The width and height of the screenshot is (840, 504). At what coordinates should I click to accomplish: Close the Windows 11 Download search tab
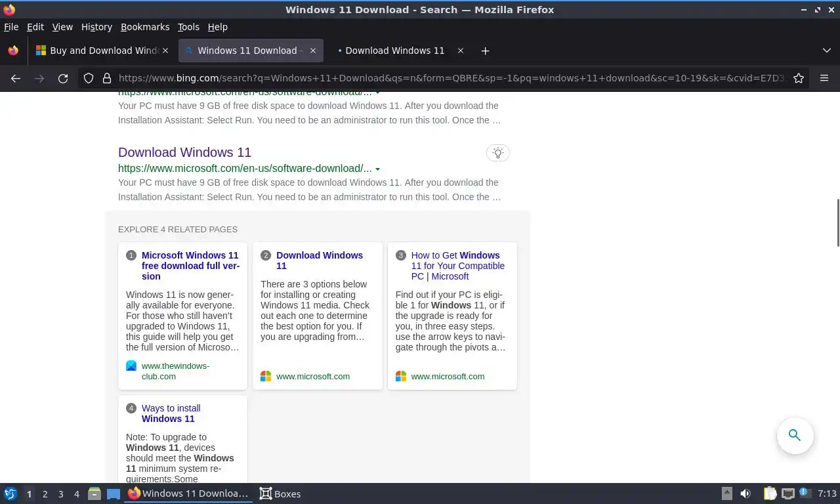click(313, 51)
